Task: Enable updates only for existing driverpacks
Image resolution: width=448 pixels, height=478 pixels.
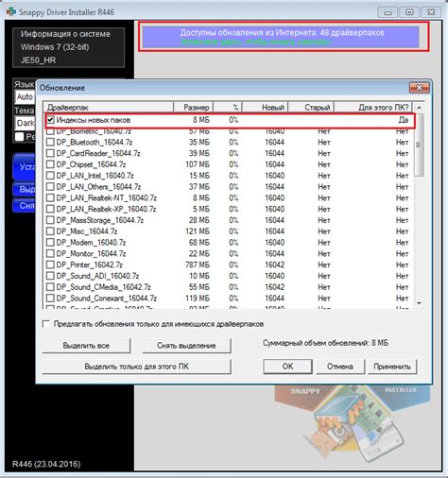Action: [x=46, y=324]
